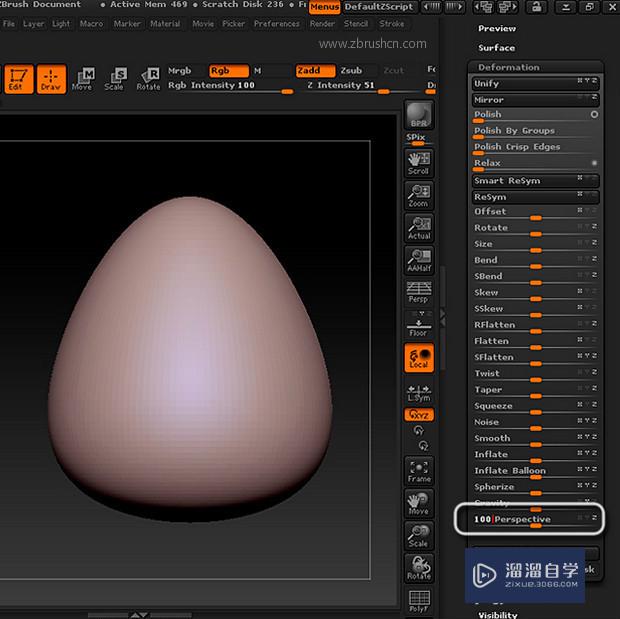Open the Material menu
This screenshot has width=620, height=619.
165,24
